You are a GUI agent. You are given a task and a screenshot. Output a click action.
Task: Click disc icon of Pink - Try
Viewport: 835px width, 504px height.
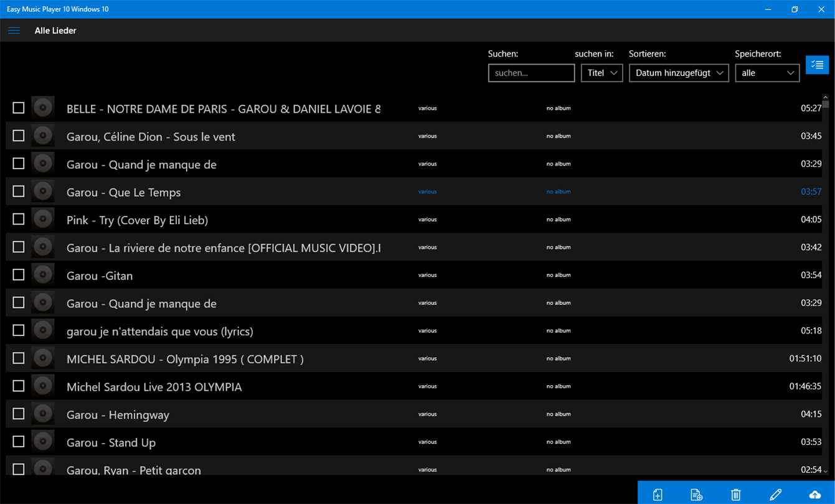point(43,219)
